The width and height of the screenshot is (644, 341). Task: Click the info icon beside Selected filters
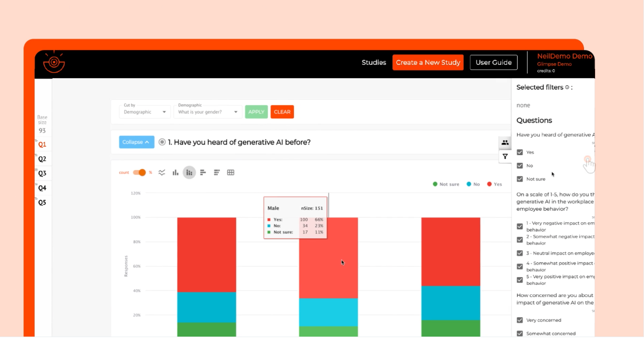(567, 87)
